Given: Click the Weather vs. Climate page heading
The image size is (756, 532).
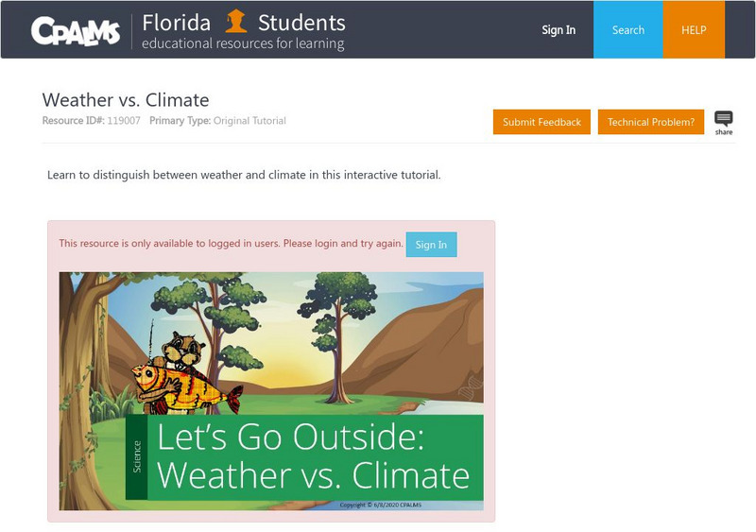Looking at the screenshot, I should pos(126,100).
